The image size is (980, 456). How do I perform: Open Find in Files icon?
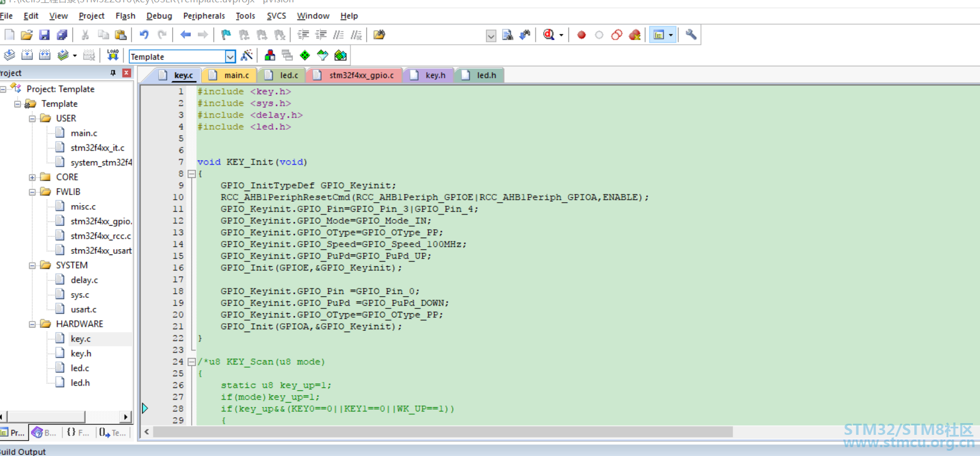(x=379, y=35)
